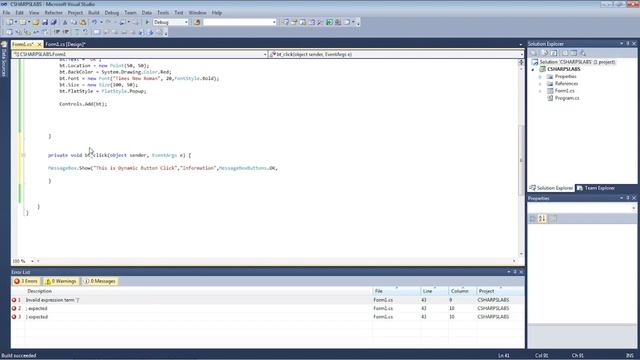
Task: Expand the Form1.cs tree node
Action: coord(540,91)
